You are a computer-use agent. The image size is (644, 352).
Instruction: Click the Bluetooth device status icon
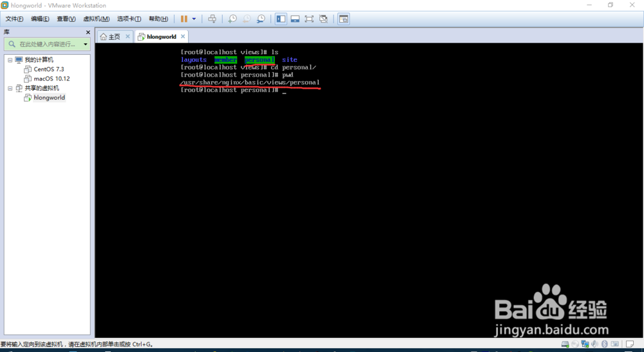tap(605, 344)
